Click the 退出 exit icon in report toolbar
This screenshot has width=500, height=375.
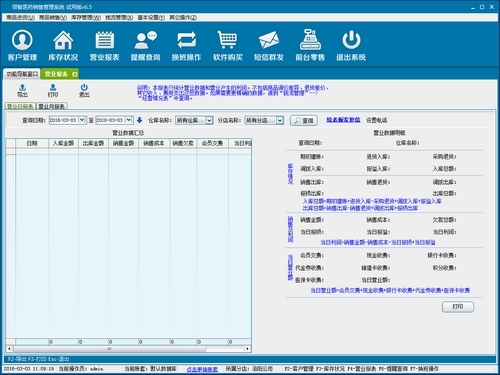pos(84,90)
